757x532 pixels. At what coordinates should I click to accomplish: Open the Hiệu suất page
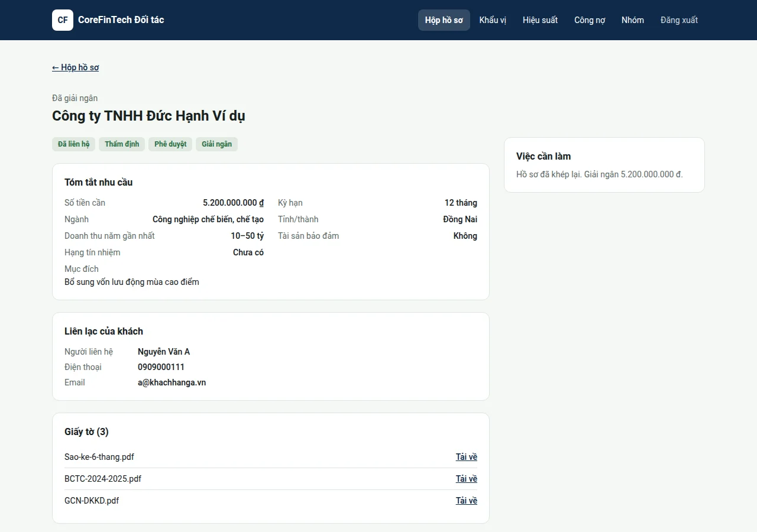(x=540, y=20)
